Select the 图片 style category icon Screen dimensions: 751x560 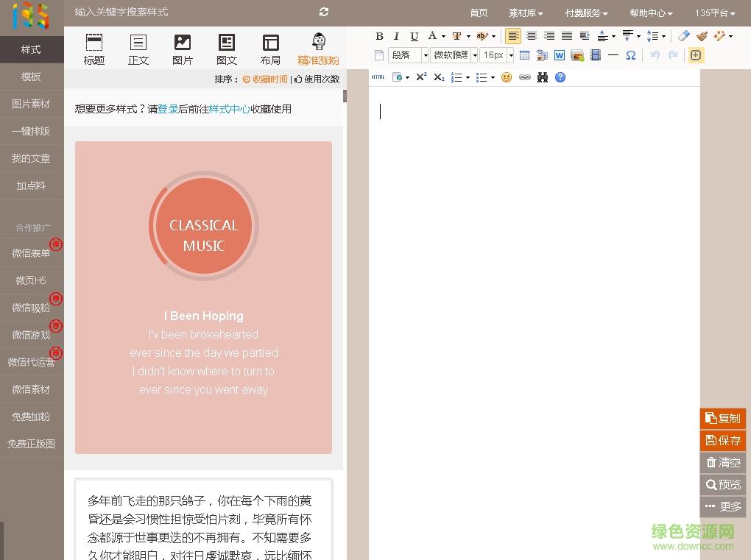click(x=182, y=46)
